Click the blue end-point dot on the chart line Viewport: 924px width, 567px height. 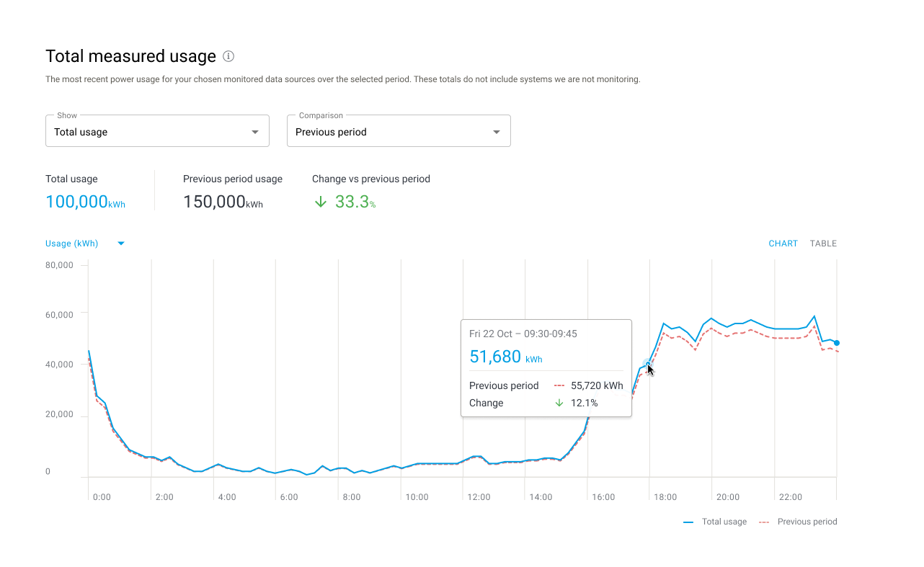point(837,343)
